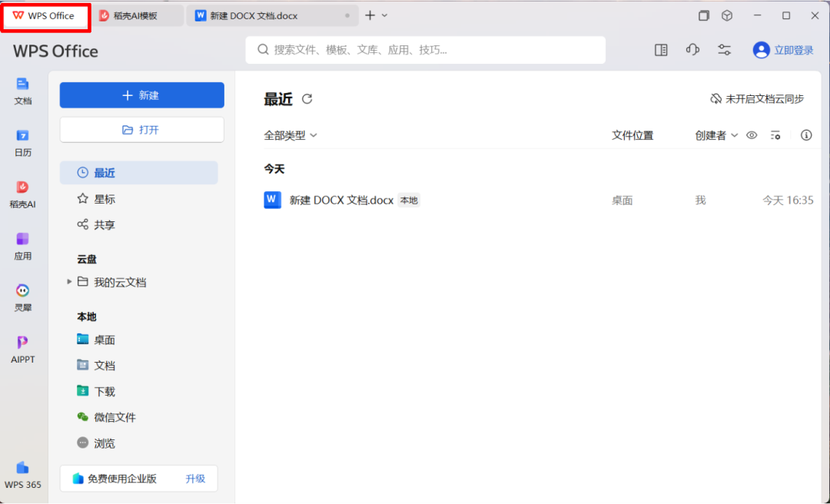The height and width of the screenshot is (504, 830).
Task: Click the 文件位置 column header
Action: click(x=632, y=135)
